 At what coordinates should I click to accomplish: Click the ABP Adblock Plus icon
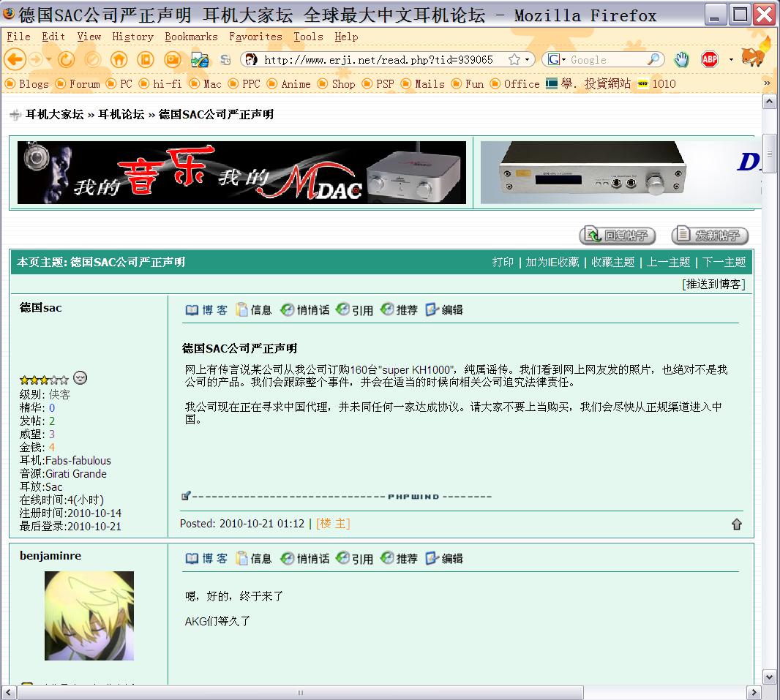pos(710,60)
